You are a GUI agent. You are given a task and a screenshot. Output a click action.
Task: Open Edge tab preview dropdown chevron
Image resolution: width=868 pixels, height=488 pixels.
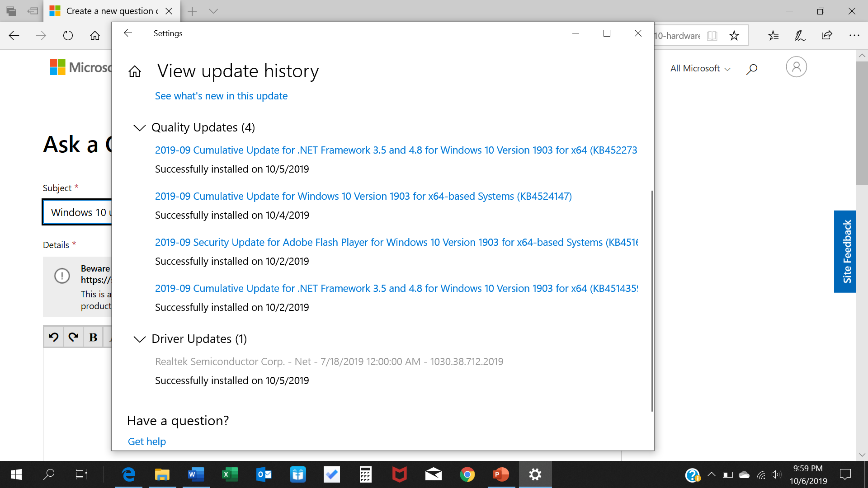coord(214,11)
